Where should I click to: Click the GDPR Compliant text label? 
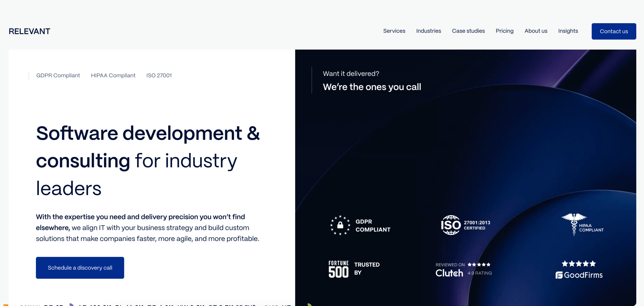(58, 75)
